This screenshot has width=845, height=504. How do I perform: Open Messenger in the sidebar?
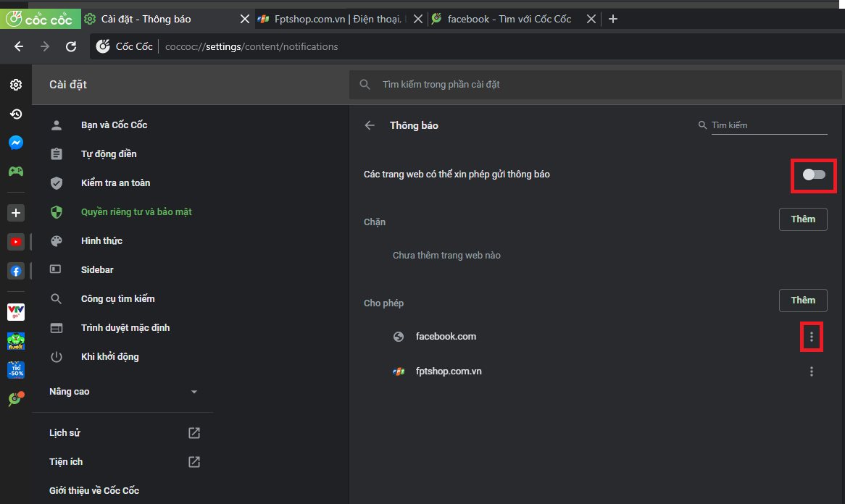point(16,143)
